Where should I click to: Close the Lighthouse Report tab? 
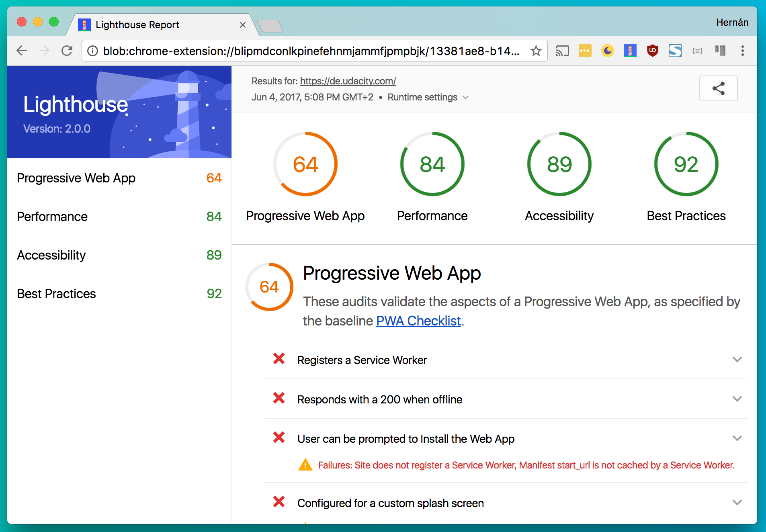tap(243, 25)
